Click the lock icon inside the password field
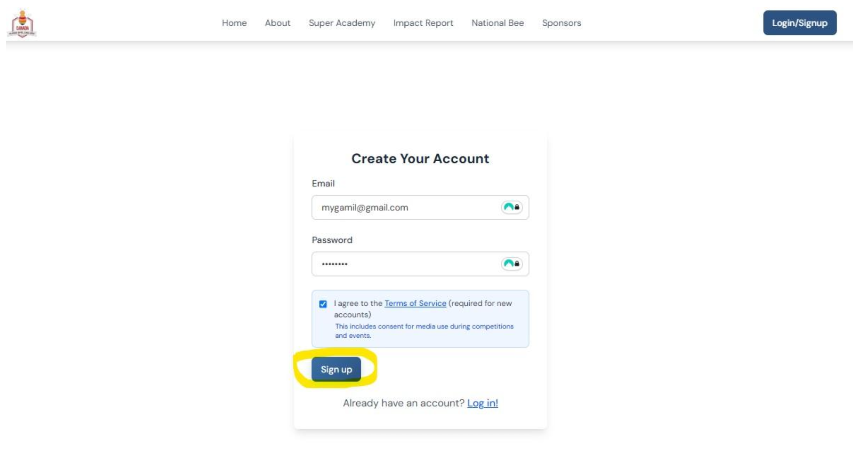 pos(517,264)
